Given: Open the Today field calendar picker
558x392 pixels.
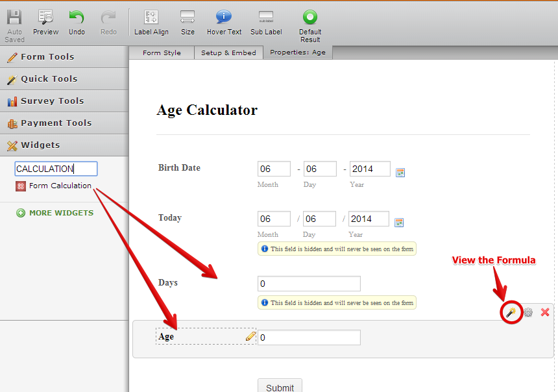Looking at the screenshot, I should coord(399,223).
